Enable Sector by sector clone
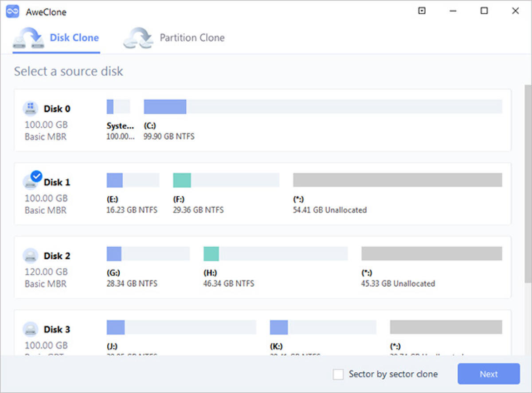 pyautogui.click(x=338, y=374)
